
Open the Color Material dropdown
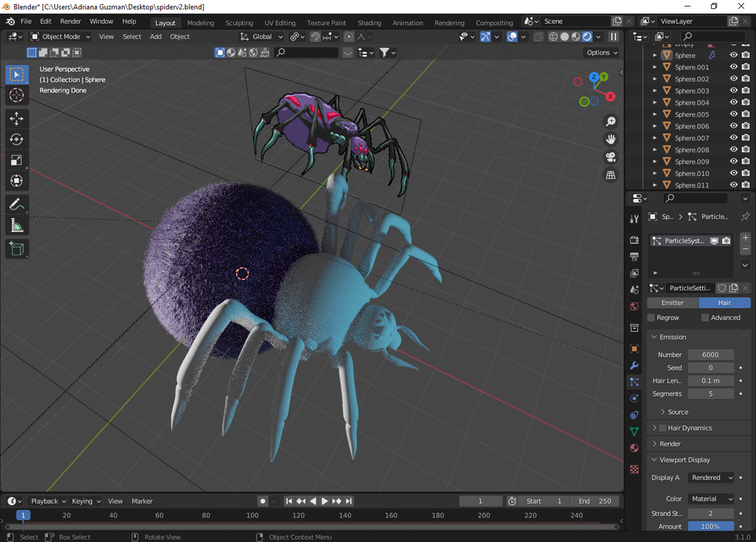coord(711,499)
